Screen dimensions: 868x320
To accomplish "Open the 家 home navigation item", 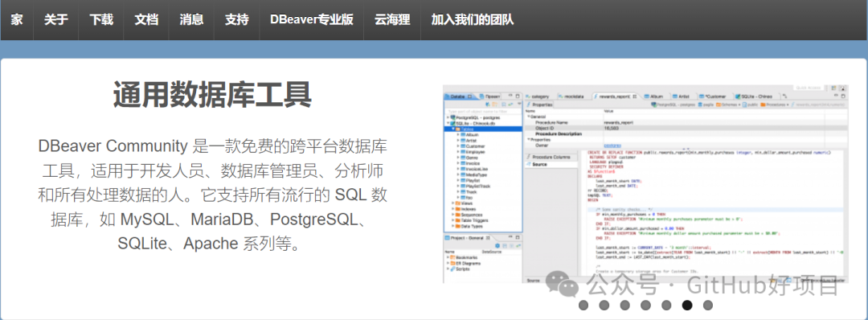I will pos(17,20).
